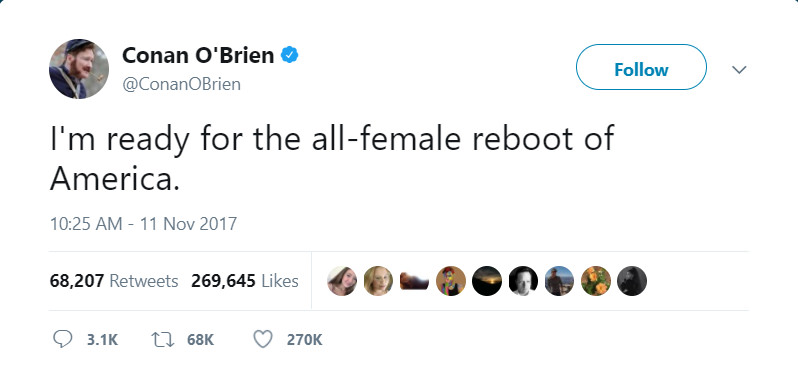798x372 pixels.
Task: Open the colorful face liker avatar
Action: (451, 281)
